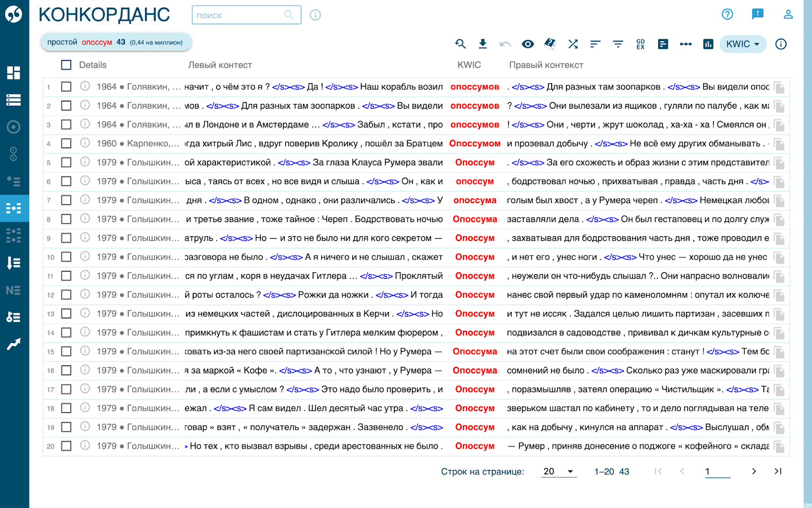Viewport: 812px width, 508px height.
Task: Open the trends arrow icon in sidebar
Action: (14, 344)
